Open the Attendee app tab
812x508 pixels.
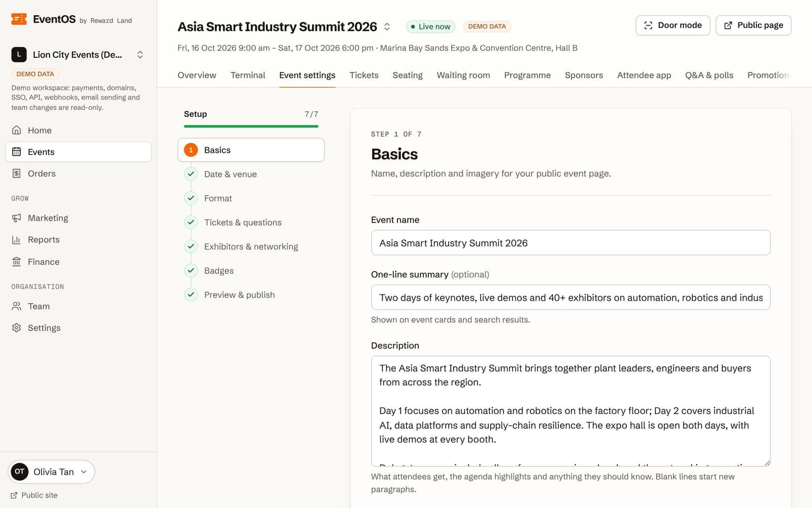tap(644, 75)
